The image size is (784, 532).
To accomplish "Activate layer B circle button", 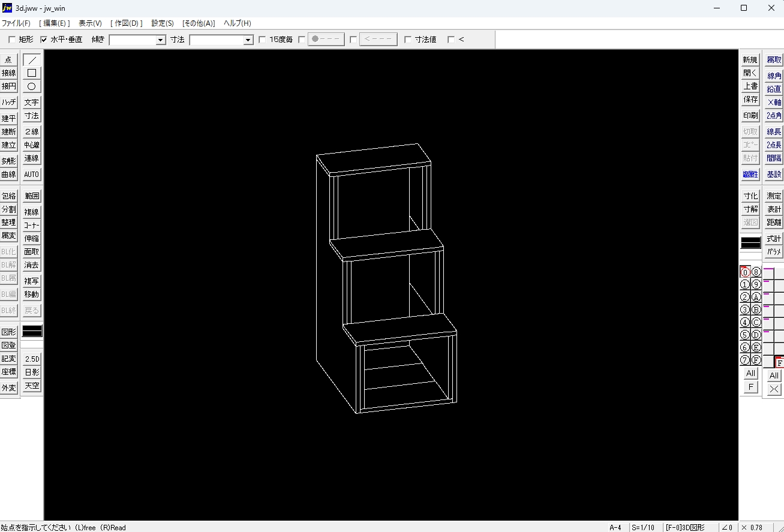I will [x=756, y=309].
